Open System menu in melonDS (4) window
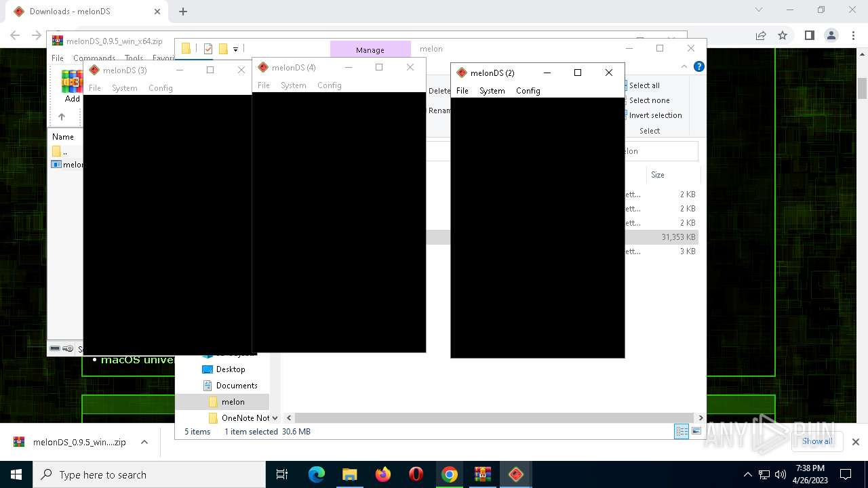868x488 pixels. pyautogui.click(x=294, y=85)
